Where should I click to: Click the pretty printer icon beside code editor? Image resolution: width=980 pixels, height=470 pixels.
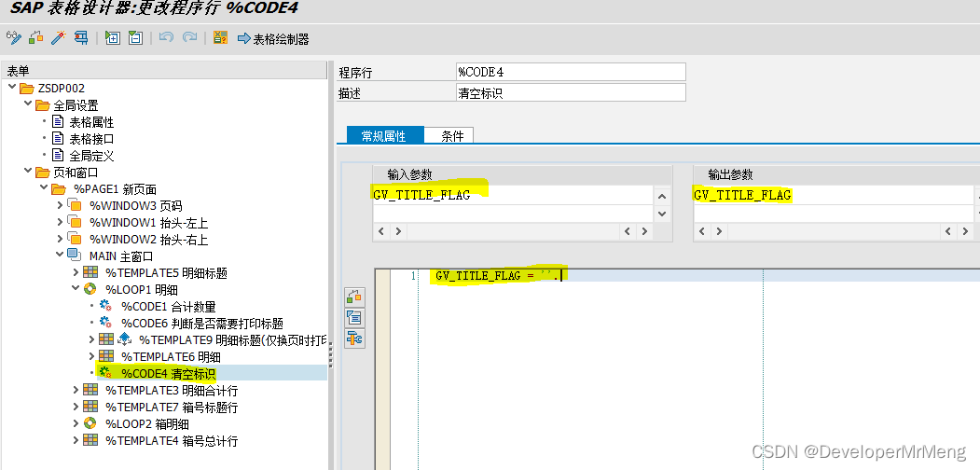pyautogui.click(x=354, y=317)
